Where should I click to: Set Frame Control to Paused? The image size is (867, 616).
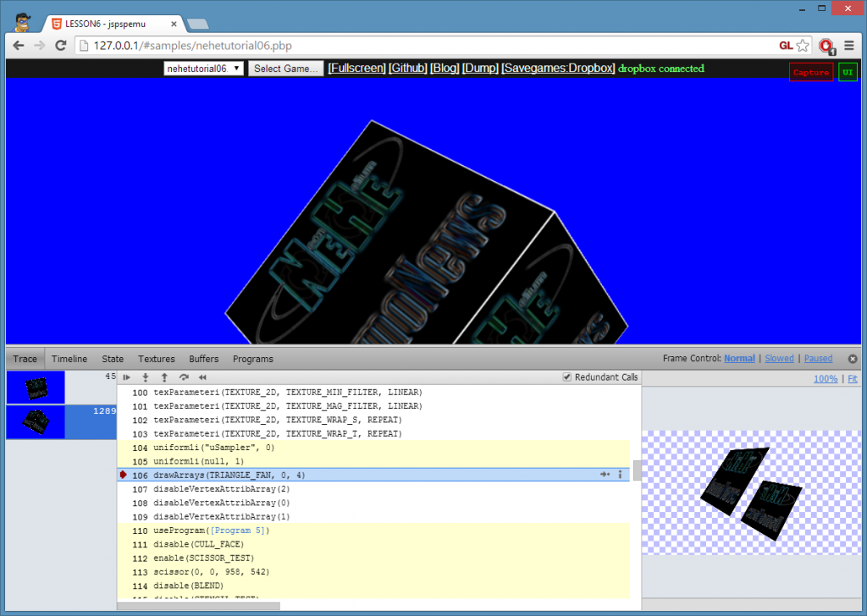pos(818,359)
